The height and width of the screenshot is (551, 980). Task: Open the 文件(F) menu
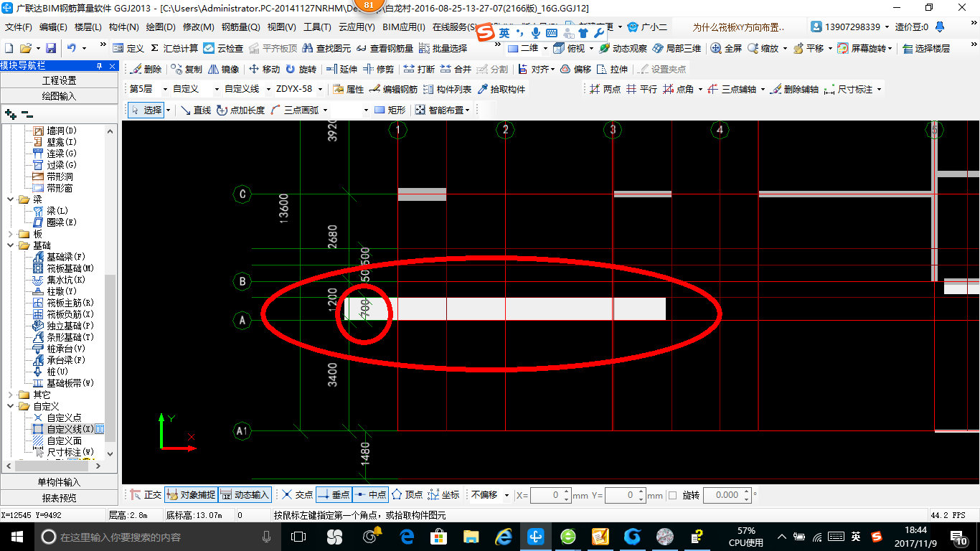(19, 27)
